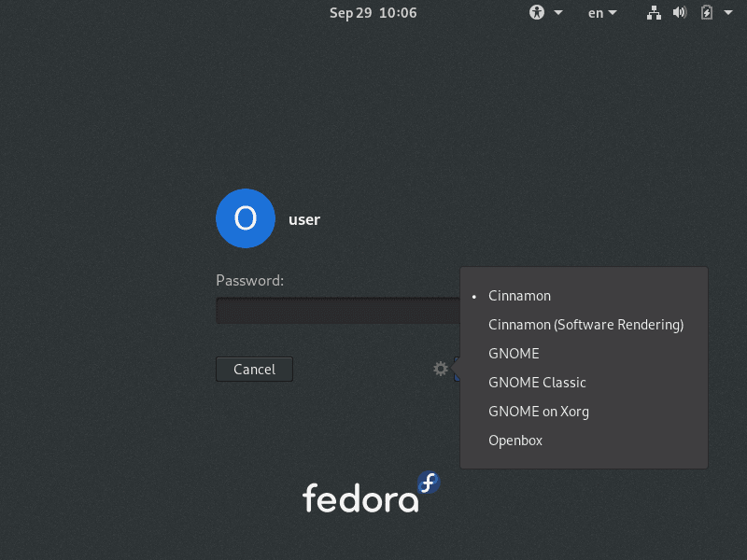This screenshot has width=747, height=560.
Task: Choose GNOME Classic from the session menu
Action: click(537, 382)
